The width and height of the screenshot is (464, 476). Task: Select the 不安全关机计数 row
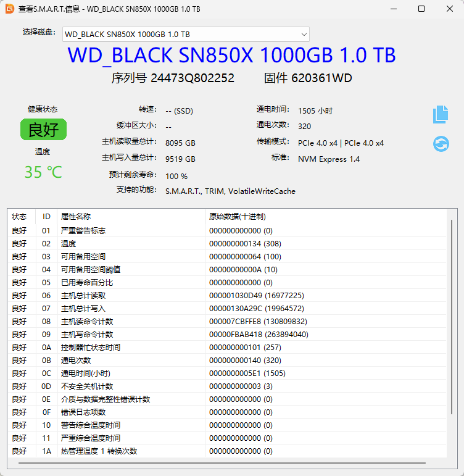coord(227,386)
